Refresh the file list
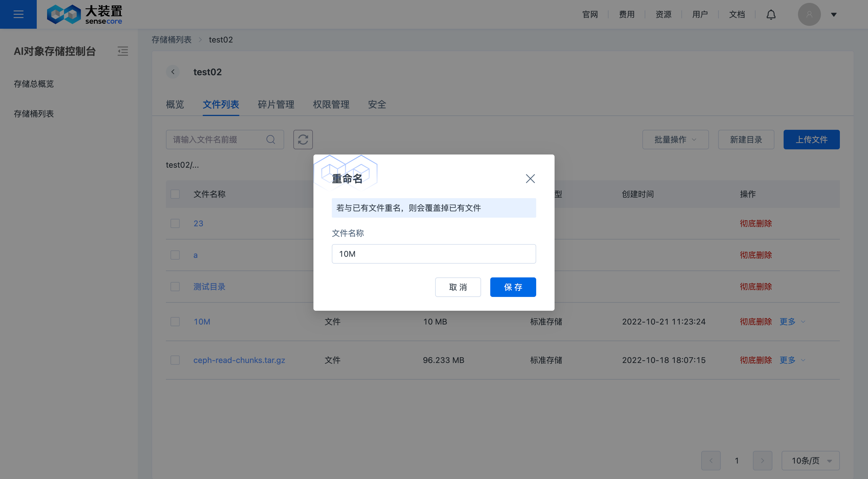The width and height of the screenshot is (868, 479). point(303,140)
